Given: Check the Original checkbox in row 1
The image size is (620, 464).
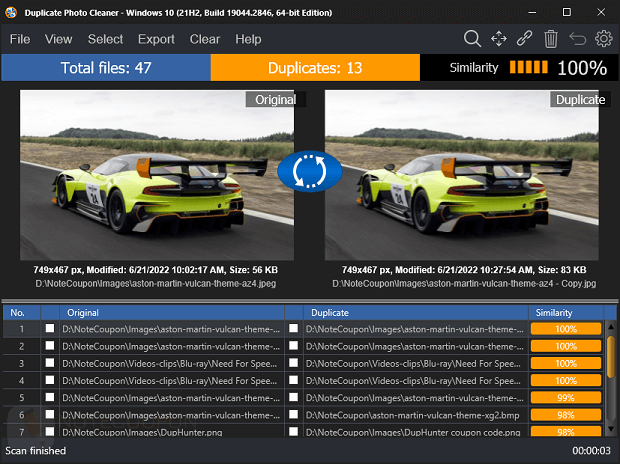Looking at the screenshot, I should (x=50, y=328).
